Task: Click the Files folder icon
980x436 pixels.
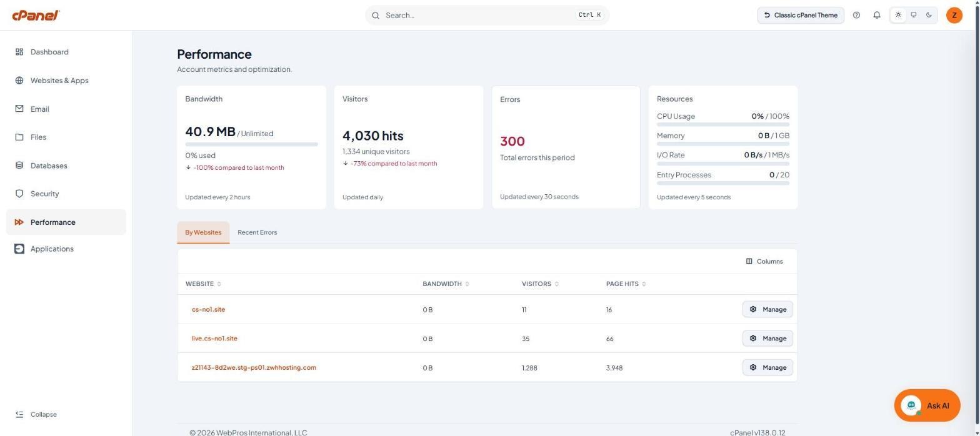Action: click(x=19, y=137)
